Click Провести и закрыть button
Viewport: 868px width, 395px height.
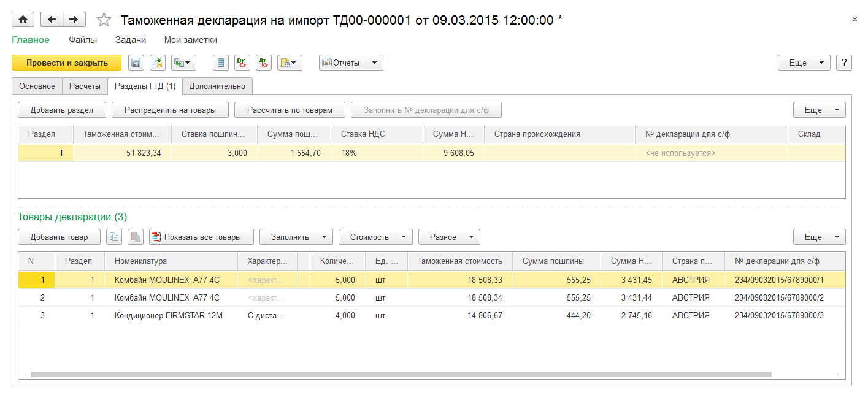(67, 63)
